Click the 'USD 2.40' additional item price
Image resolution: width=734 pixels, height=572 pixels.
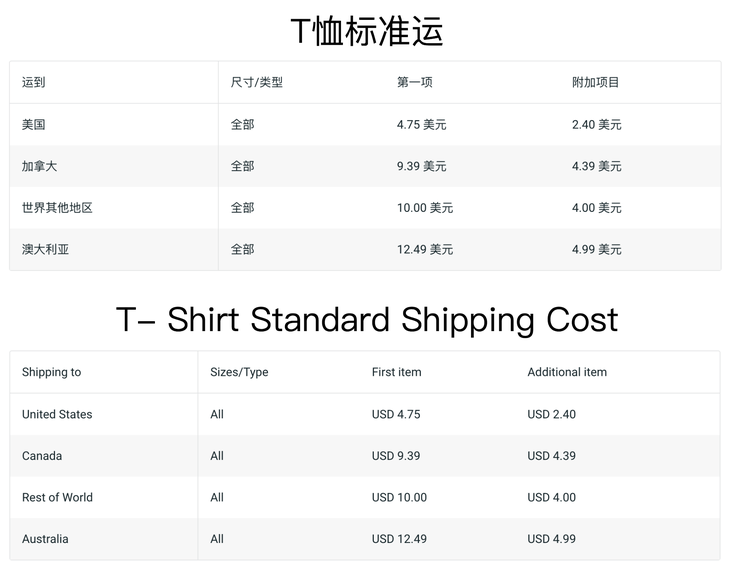click(551, 414)
